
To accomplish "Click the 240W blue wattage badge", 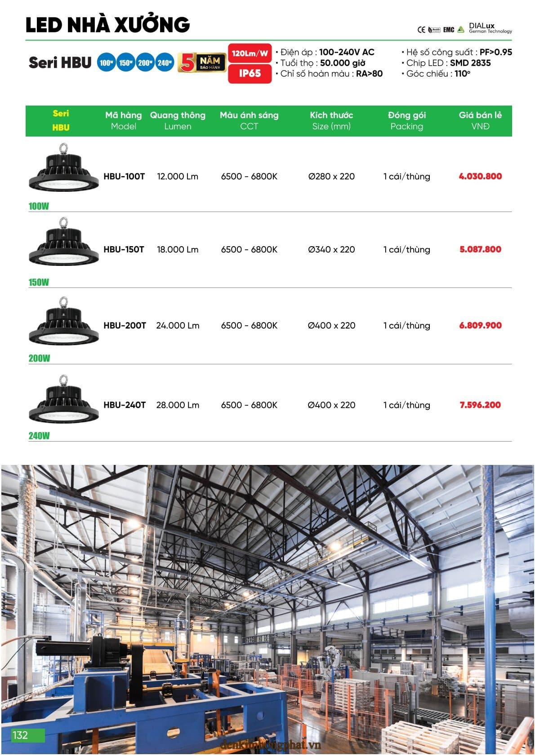I will tap(165, 63).
